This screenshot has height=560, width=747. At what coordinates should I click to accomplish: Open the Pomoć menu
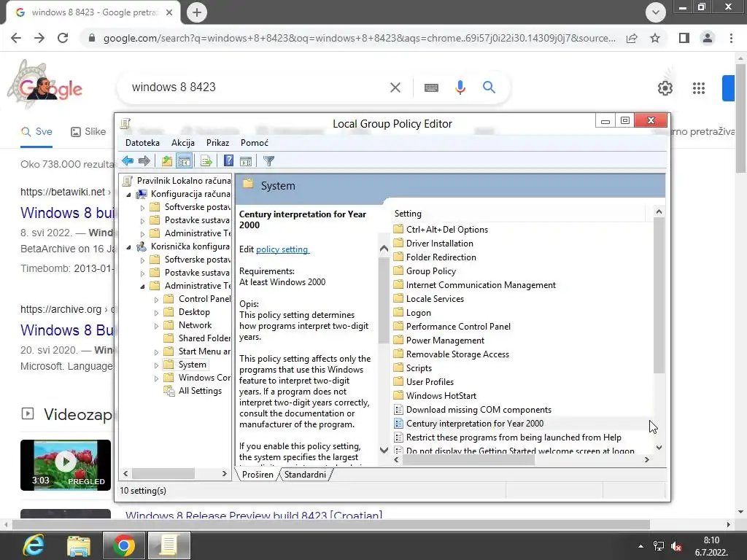pos(255,143)
